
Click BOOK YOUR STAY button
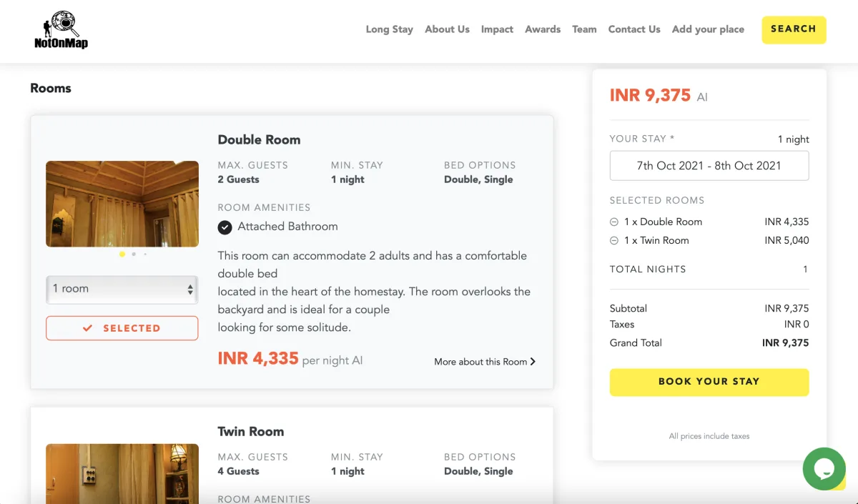(x=709, y=382)
